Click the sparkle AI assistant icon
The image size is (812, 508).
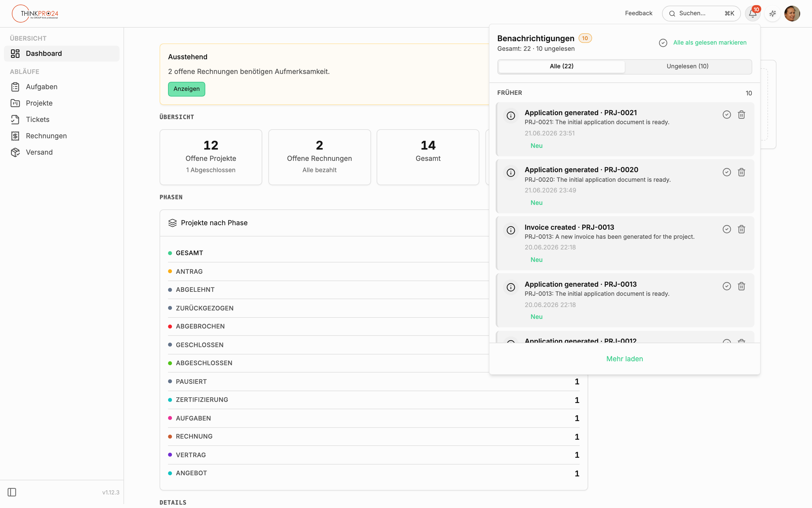tap(773, 14)
